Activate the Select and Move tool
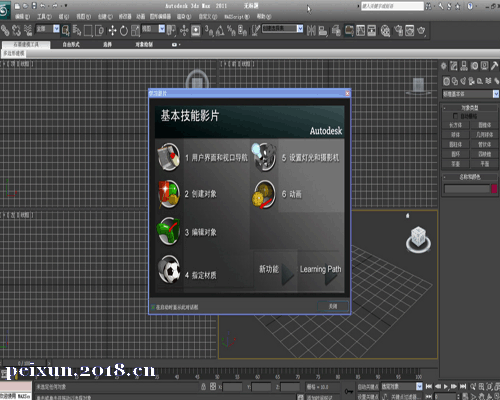Image resolution: width=500 pixels, height=400 pixels. coord(112,31)
